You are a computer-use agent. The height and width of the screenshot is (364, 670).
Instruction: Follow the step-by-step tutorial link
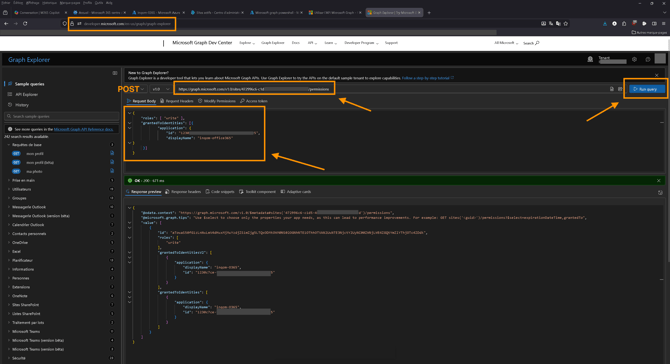click(x=428, y=78)
